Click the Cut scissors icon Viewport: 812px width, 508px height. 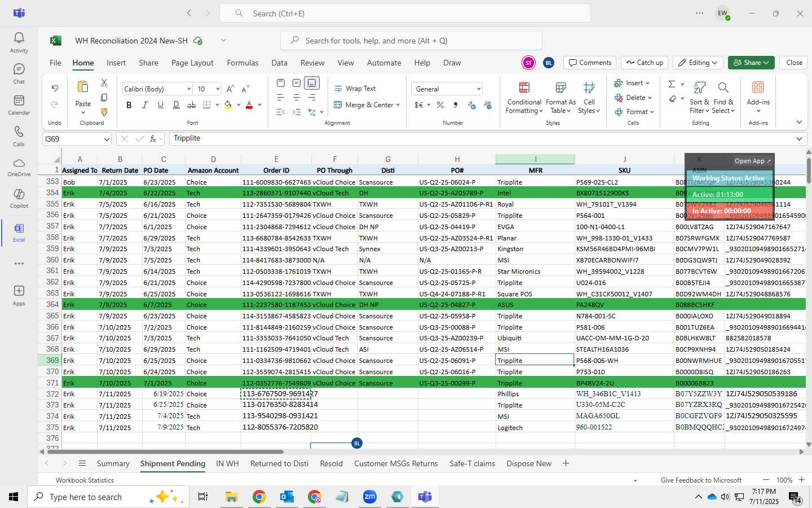(104, 83)
